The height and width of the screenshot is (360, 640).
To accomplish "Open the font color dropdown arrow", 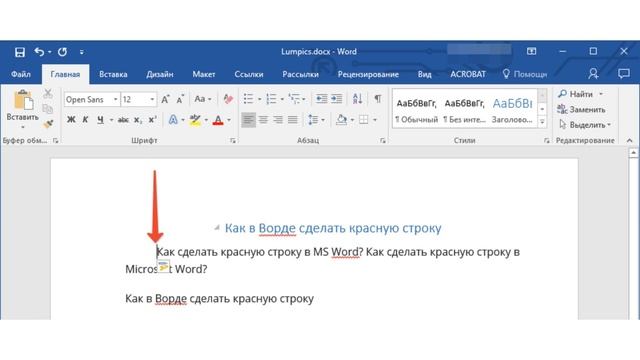I will point(229,120).
